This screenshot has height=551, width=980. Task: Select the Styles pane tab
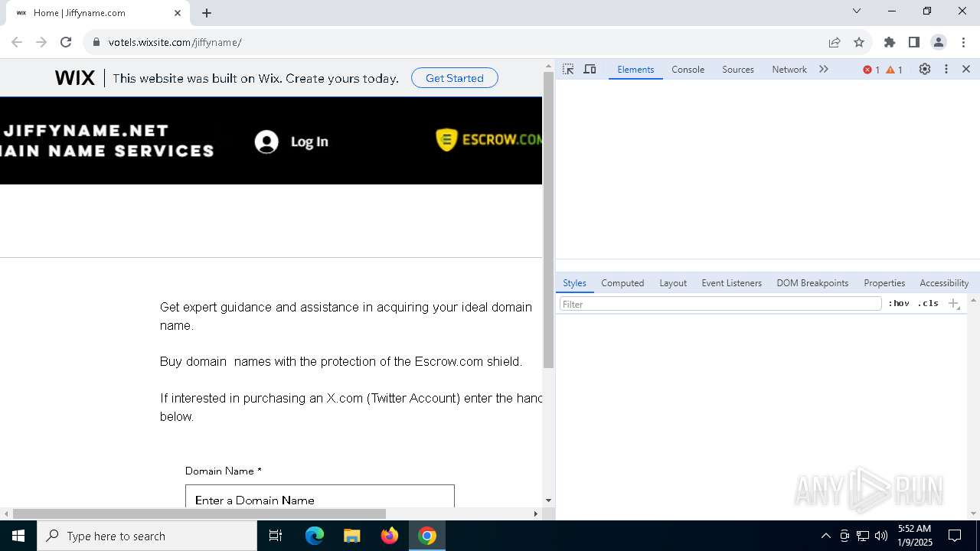pos(574,282)
